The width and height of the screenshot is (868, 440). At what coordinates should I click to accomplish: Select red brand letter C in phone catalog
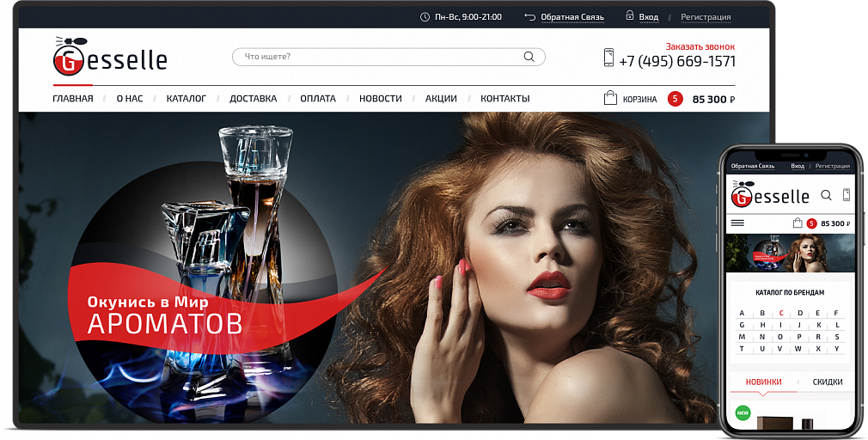[781, 314]
